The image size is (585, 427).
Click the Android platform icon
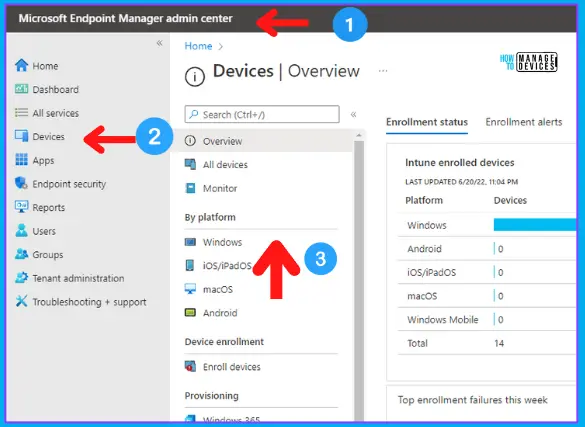pos(190,313)
